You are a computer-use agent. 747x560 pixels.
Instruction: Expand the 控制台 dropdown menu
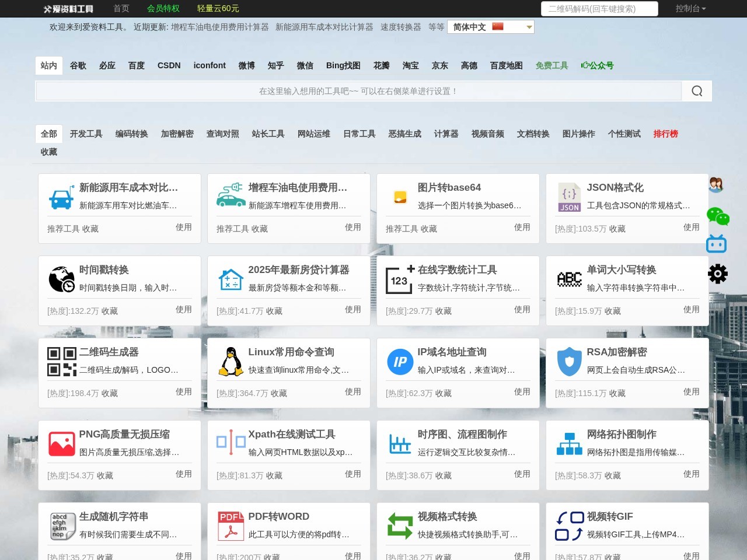690,9
